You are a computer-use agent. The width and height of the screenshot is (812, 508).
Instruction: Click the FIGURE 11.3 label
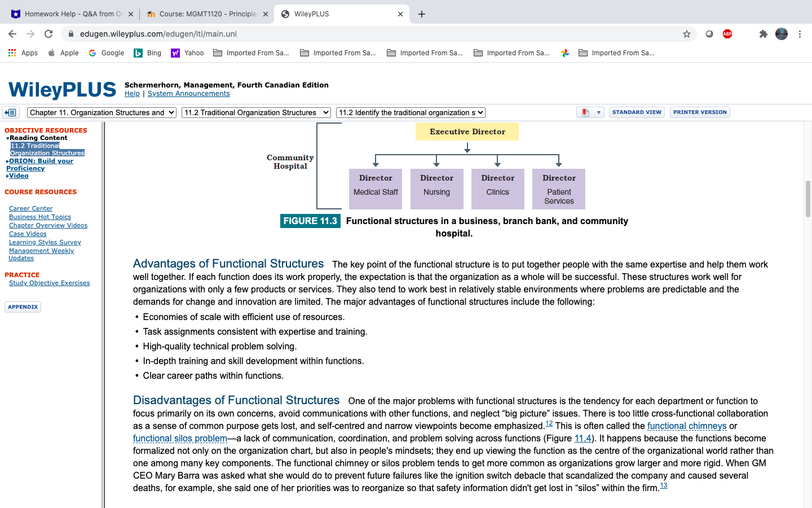coord(310,221)
